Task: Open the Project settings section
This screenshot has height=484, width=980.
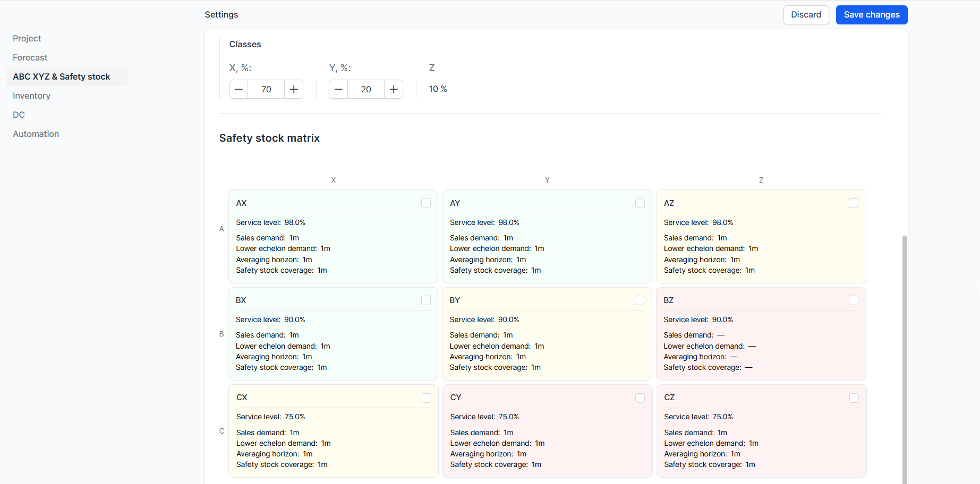Action: point(27,38)
